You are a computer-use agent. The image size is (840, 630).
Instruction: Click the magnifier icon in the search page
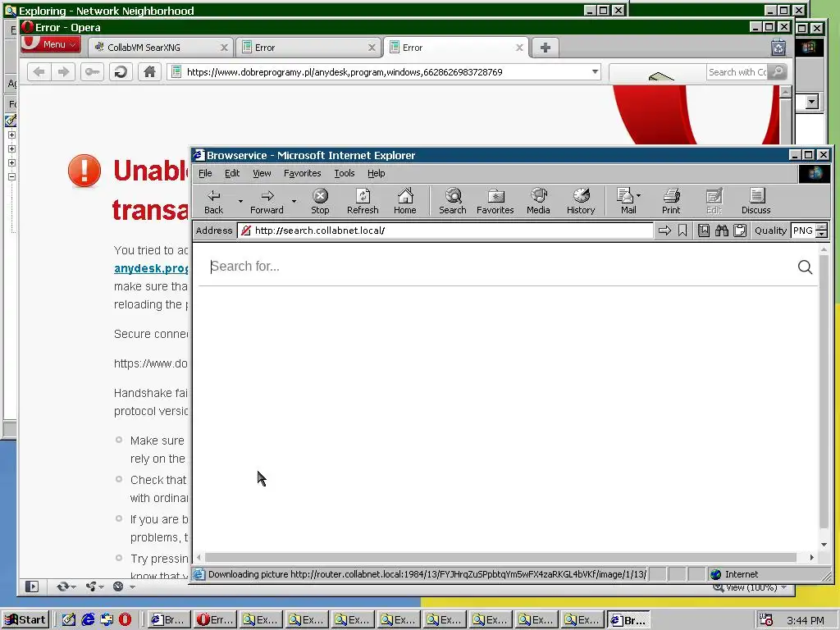pos(805,267)
